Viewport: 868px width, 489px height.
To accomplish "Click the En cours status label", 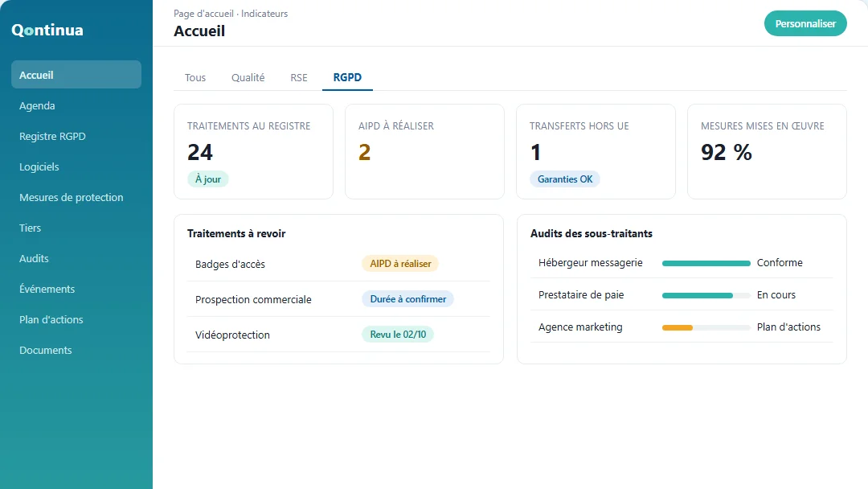I will [776, 294].
